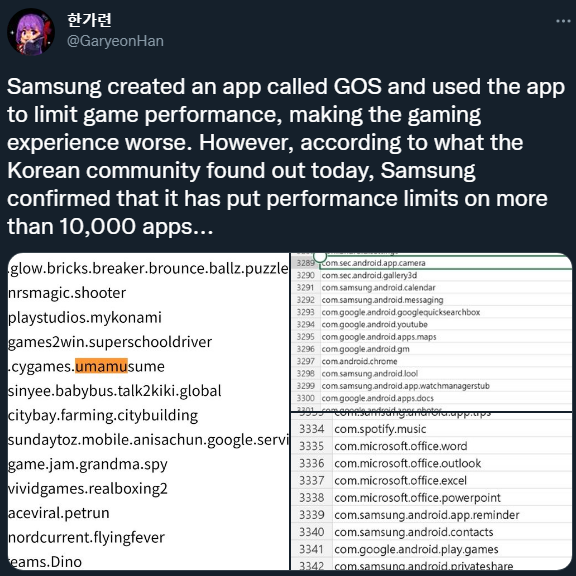Open the left package list image
The image size is (576, 576).
pos(148,411)
